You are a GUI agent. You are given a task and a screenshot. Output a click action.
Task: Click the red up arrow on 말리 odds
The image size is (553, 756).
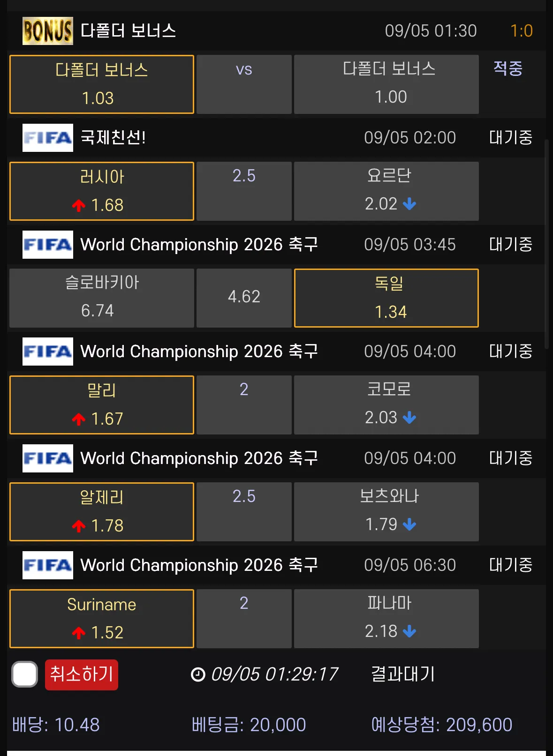click(x=79, y=419)
